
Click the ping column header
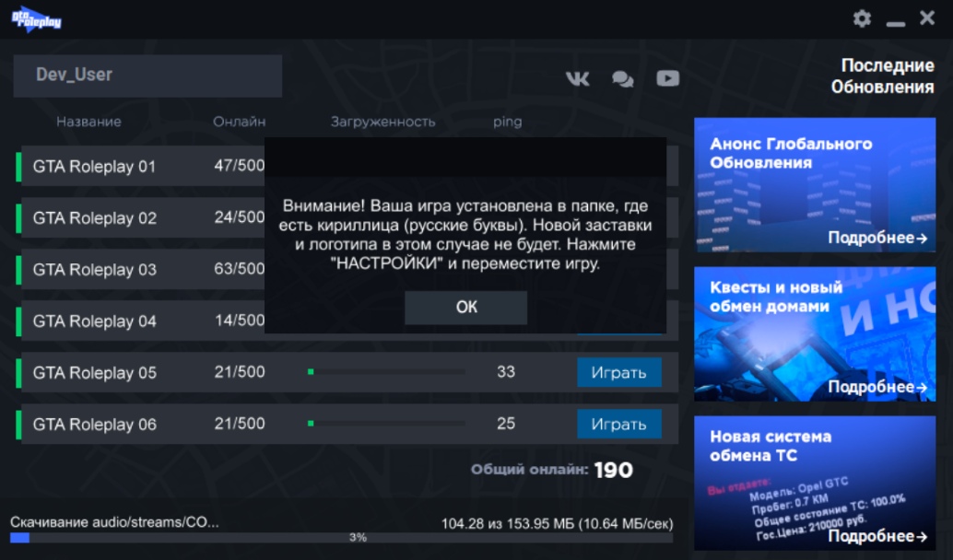click(508, 122)
